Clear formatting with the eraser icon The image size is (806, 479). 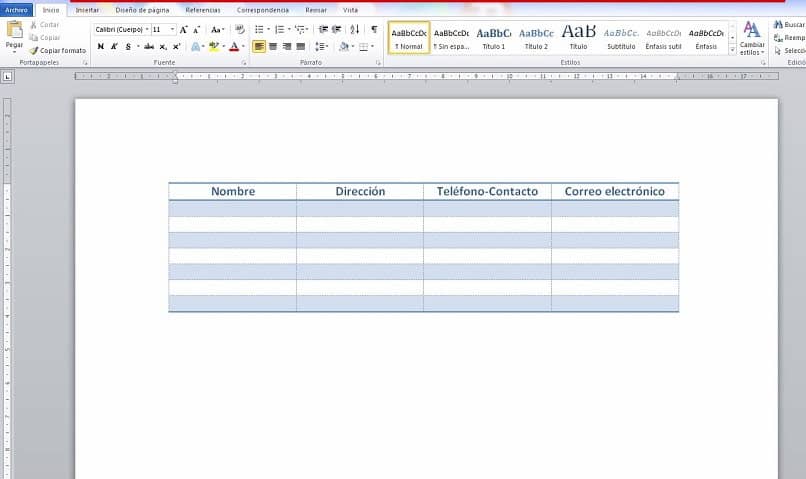240,30
